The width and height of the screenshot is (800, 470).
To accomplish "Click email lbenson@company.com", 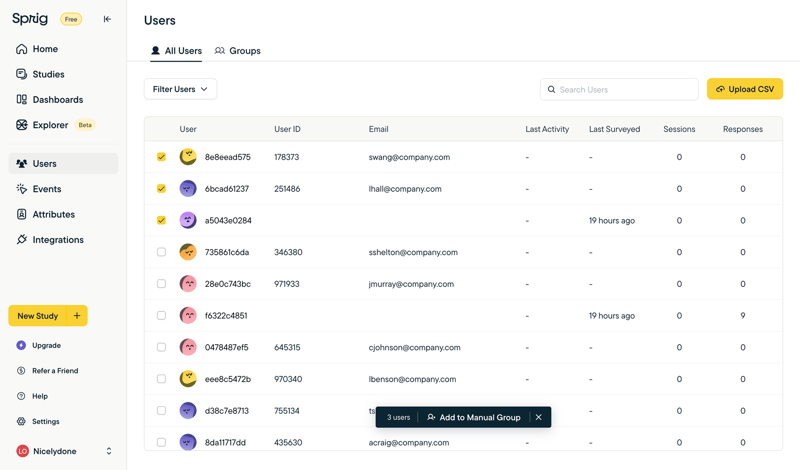I will point(412,379).
